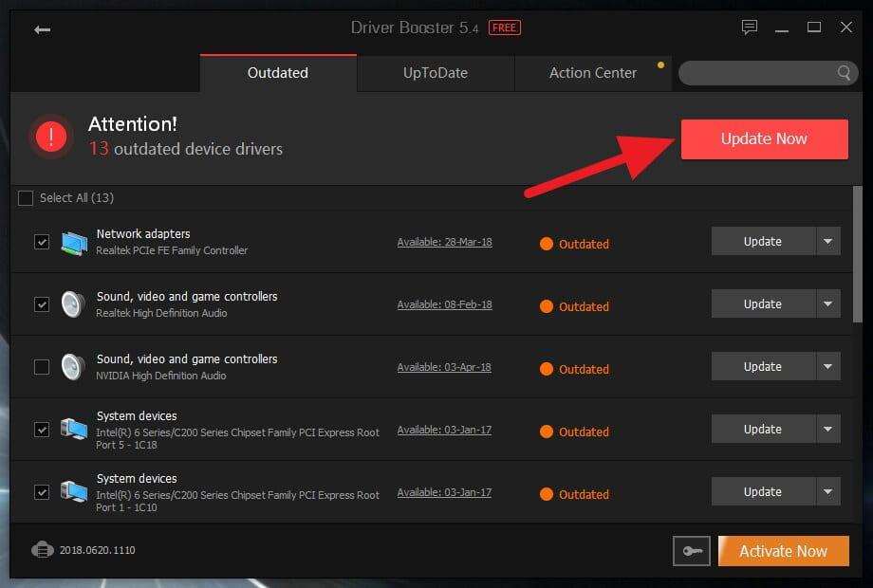The image size is (873, 588).
Task: Uncheck the Realtek PCIe FE Family Controller
Action: [x=41, y=242]
